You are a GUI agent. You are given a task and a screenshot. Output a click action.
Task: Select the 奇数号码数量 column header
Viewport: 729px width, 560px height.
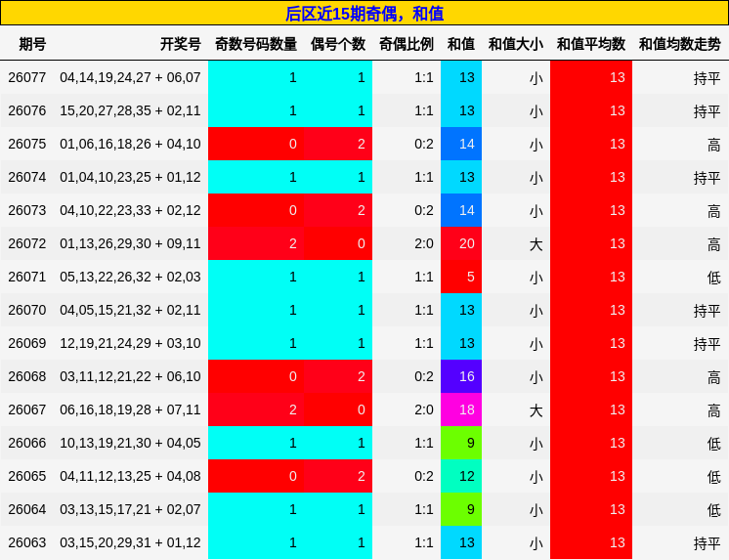(256, 44)
